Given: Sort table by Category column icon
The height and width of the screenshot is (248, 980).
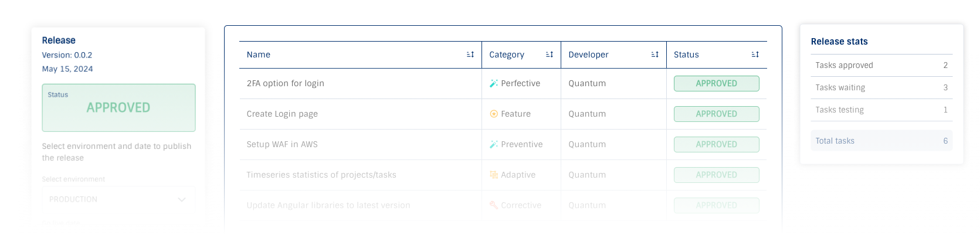Looking at the screenshot, I should click(550, 55).
